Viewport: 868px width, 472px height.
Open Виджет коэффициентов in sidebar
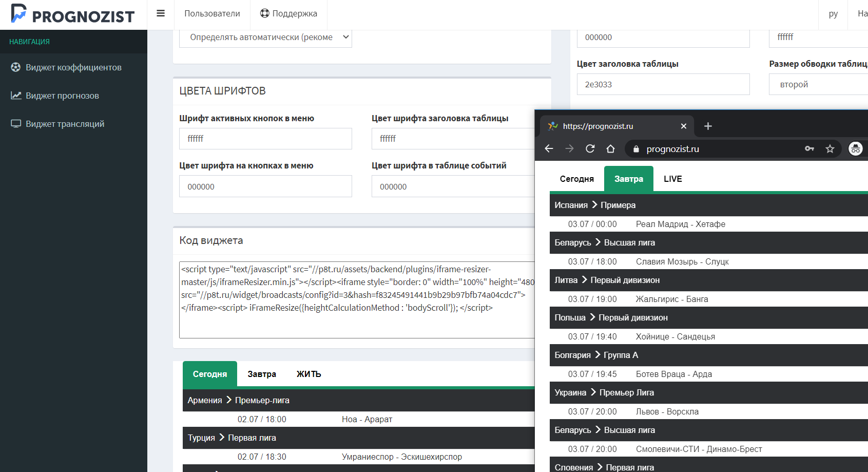coord(73,67)
